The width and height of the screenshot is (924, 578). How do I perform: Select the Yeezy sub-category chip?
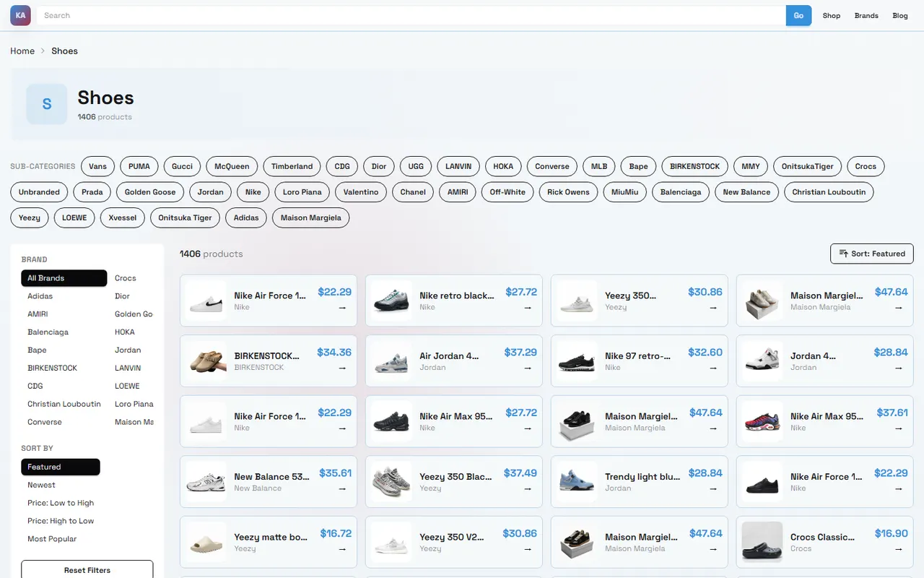coord(30,217)
